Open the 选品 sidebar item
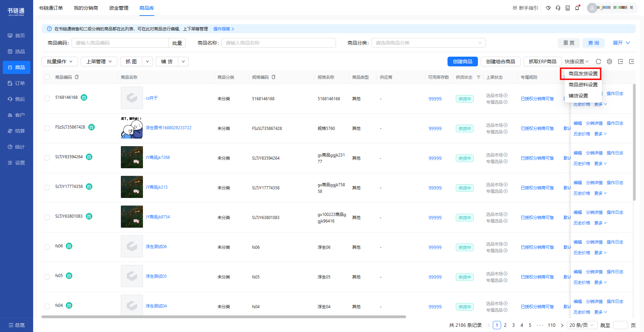Image resolution: width=644 pixels, height=332 pixels. pyautogui.click(x=17, y=51)
